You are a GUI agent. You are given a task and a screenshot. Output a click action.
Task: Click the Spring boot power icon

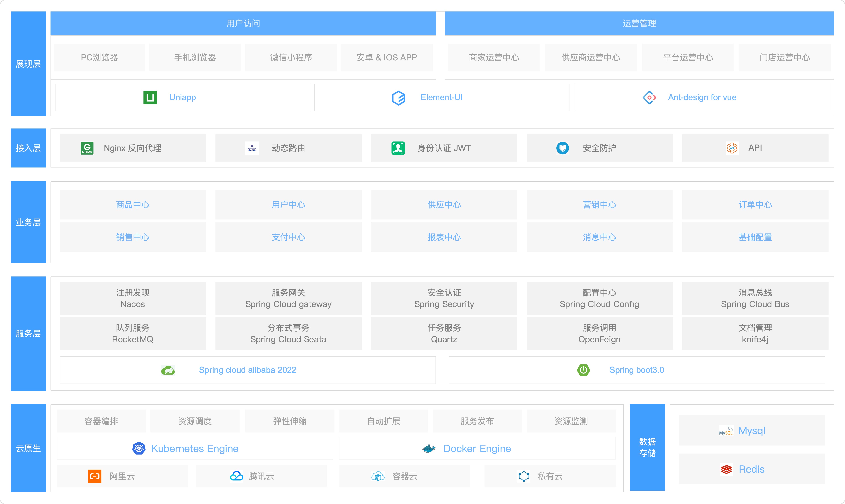[583, 370]
